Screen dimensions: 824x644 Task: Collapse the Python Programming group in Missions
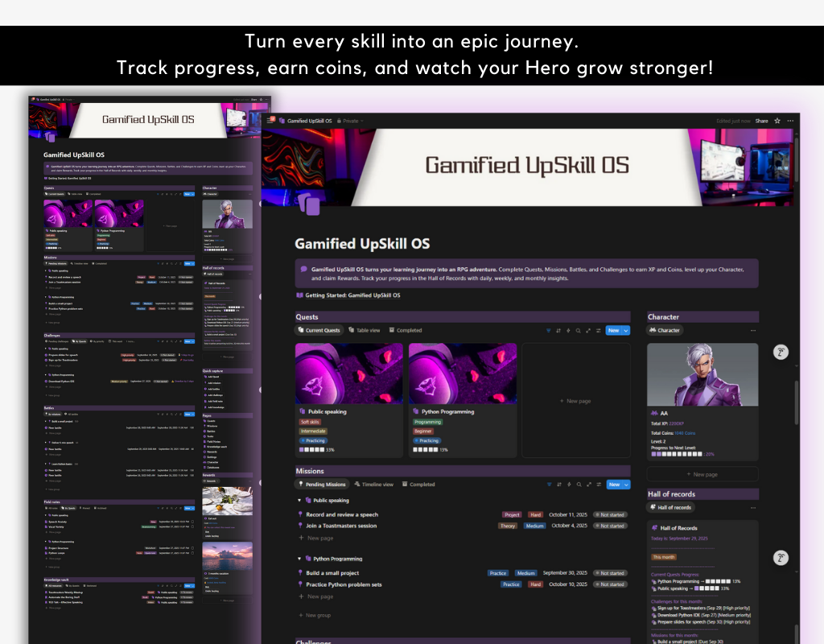(x=299, y=559)
